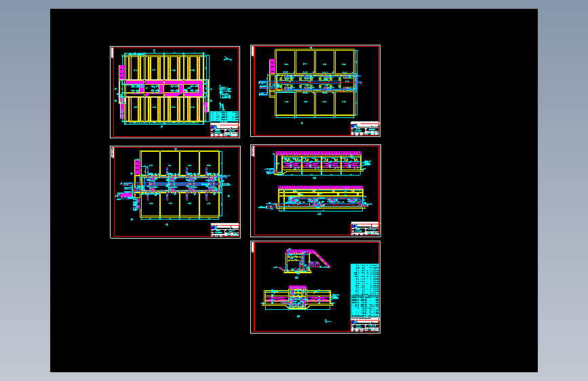Select the top-right sheet with eight yellow tanks

point(315,91)
